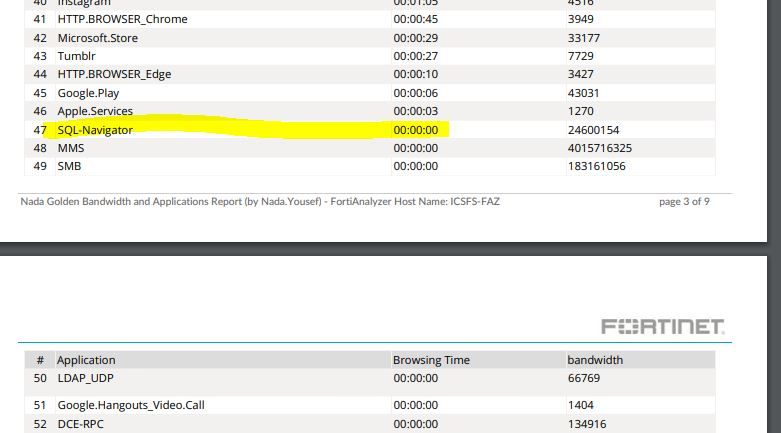
Task: Click the Microsoft.Store row name
Action: [98, 38]
